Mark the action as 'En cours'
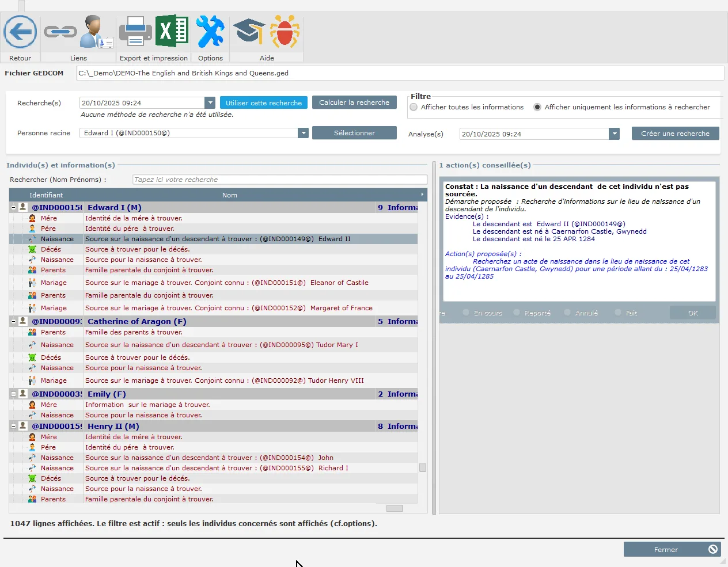This screenshot has height=567, width=728. (x=466, y=313)
